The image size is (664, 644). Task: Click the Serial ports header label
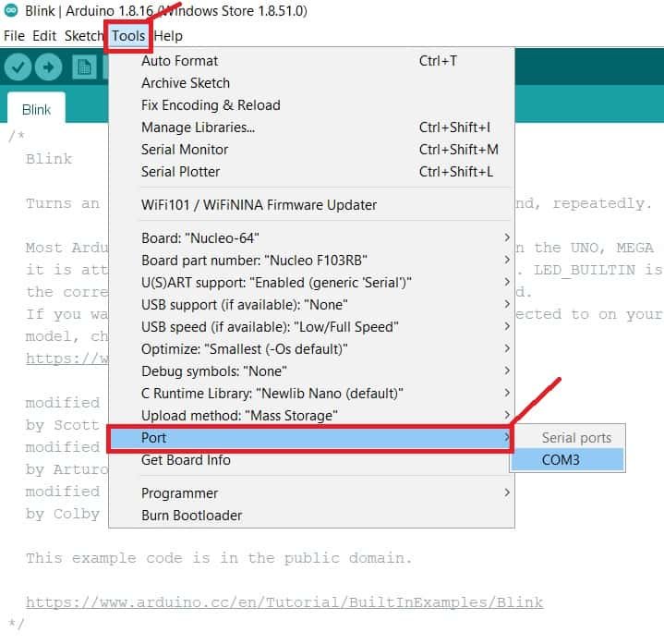click(x=576, y=438)
